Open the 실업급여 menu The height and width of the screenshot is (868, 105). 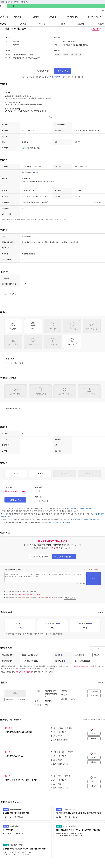pos(52,17)
